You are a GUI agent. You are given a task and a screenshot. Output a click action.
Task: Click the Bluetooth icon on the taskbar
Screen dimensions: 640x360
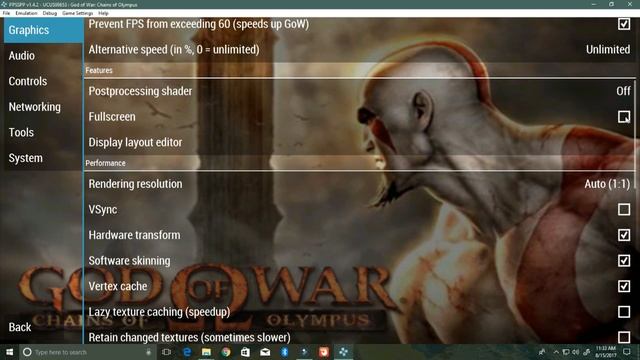(x=284, y=352)
